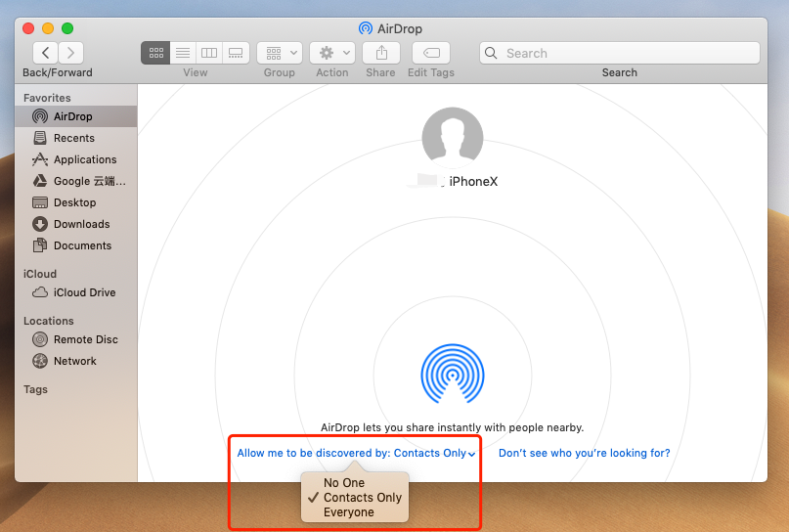Click the Edit Tags button
The height and width of the screenshot is (532, 789).
point(431,53)
